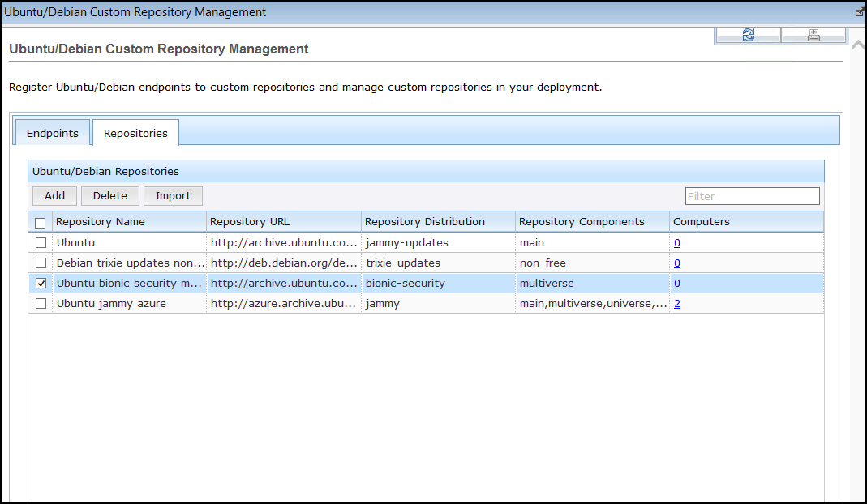Switch to the Endpoints tab

point(53,133)
